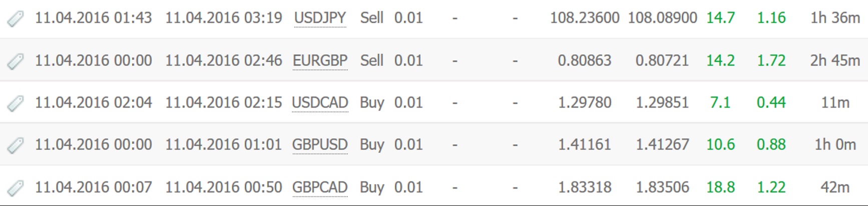Click the 1.83506 close price

coord(662,187)
